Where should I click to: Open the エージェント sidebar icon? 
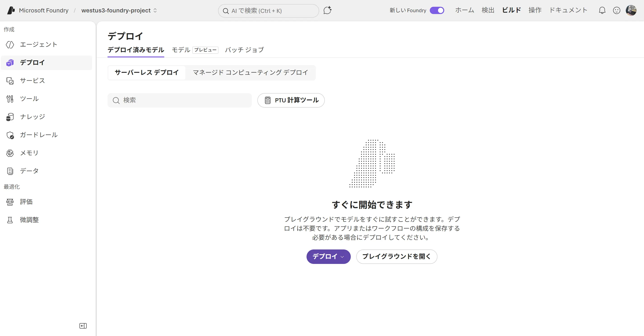point(10,45)
